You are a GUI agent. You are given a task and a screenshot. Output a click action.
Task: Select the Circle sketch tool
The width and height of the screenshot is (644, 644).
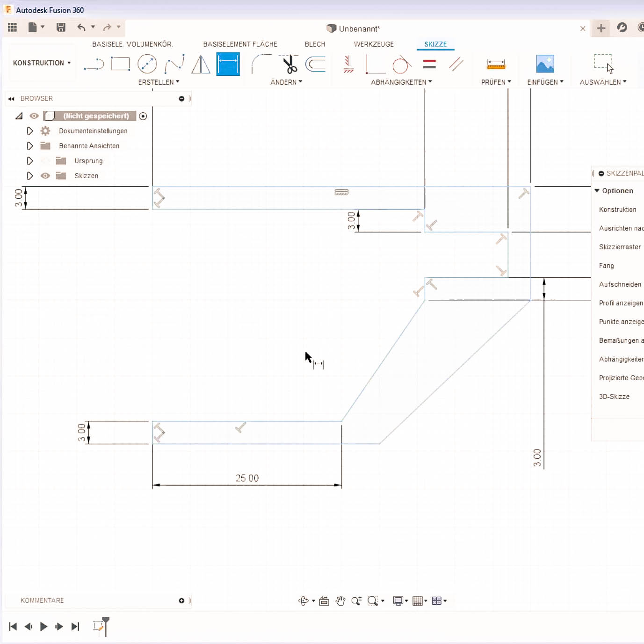pos(147,64)
